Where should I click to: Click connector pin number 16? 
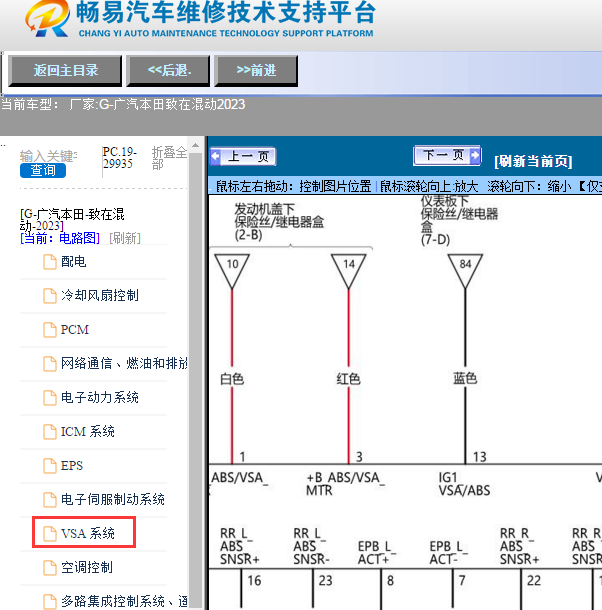click(x=254, y=581)
